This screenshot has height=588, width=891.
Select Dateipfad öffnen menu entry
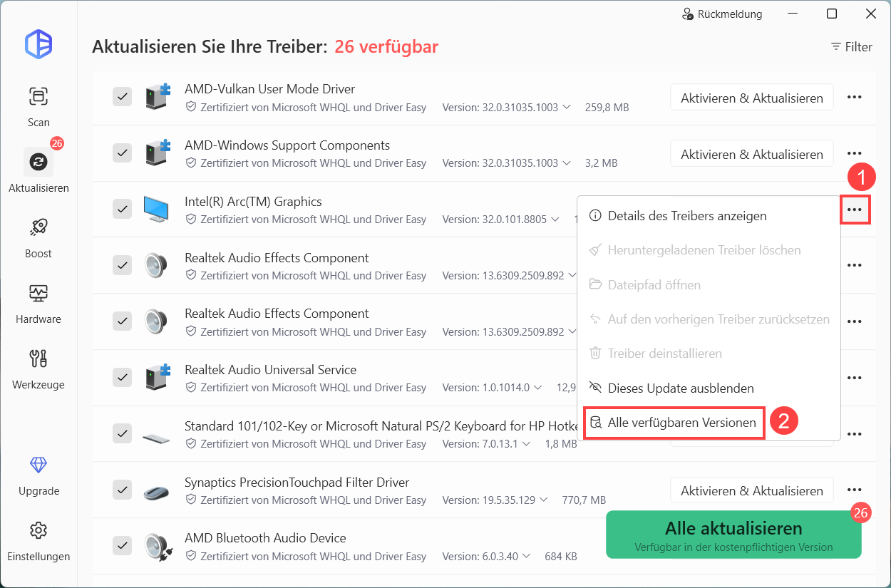[709, 285]
